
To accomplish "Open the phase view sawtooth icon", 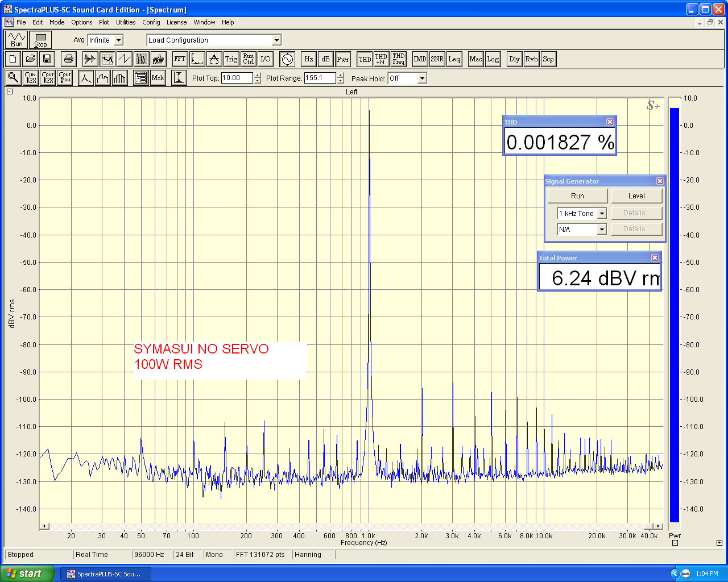I will [124, 59].
